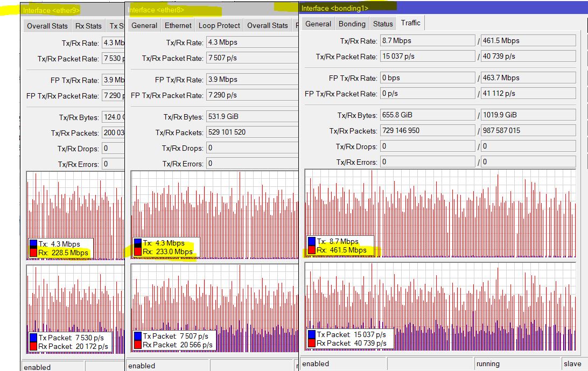Open General tab in bonding1 window
The image size is (588, 371).
pos(318,24)
